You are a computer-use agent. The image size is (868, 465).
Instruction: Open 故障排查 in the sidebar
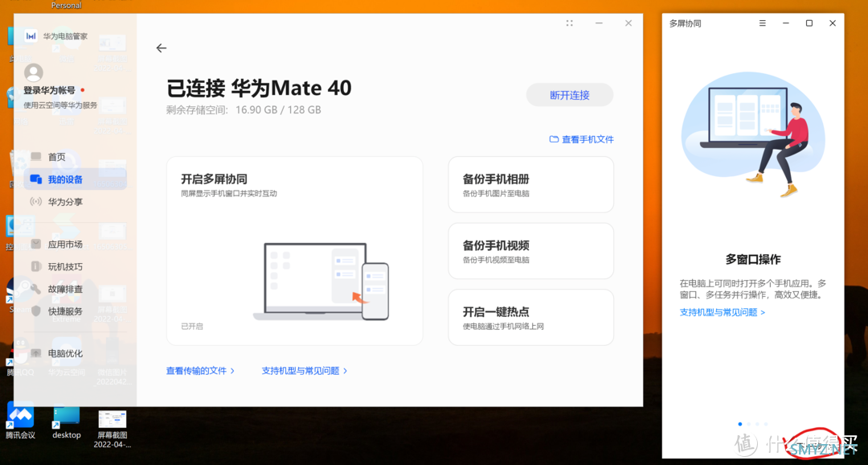click(x=75, y=289)
